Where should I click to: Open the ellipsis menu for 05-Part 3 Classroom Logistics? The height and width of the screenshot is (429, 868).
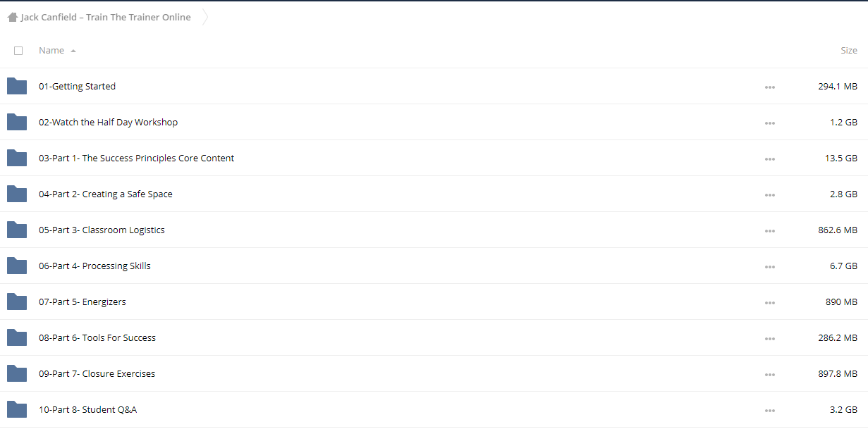point(770,231)
